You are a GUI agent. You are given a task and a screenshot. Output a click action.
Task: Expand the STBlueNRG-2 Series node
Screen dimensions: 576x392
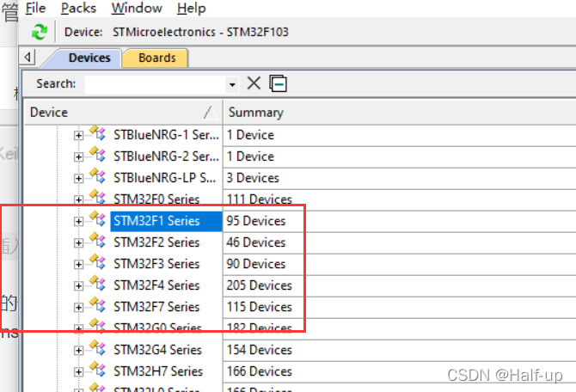78,156
